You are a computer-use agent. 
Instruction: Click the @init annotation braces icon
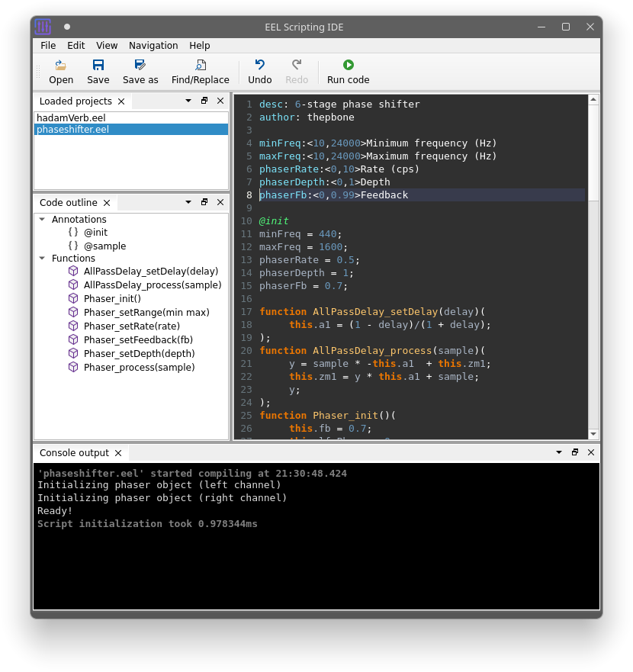click(x=73, y=232)
